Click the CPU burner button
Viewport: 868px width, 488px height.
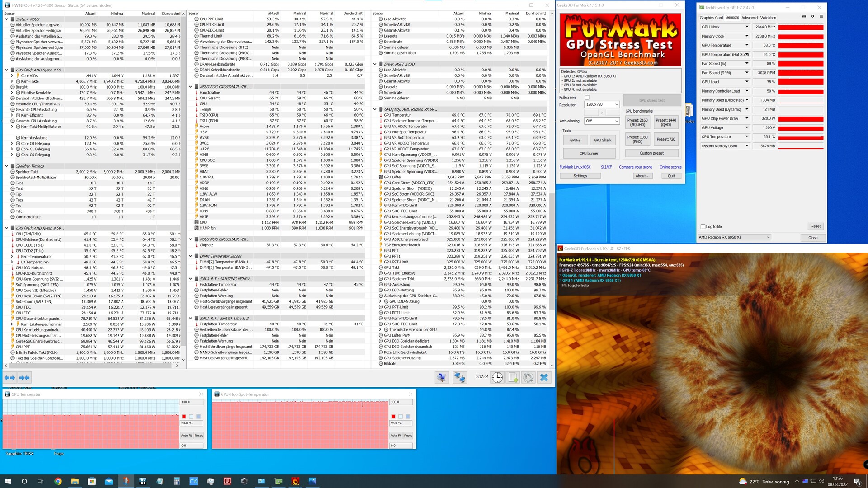tap(589, 153)
